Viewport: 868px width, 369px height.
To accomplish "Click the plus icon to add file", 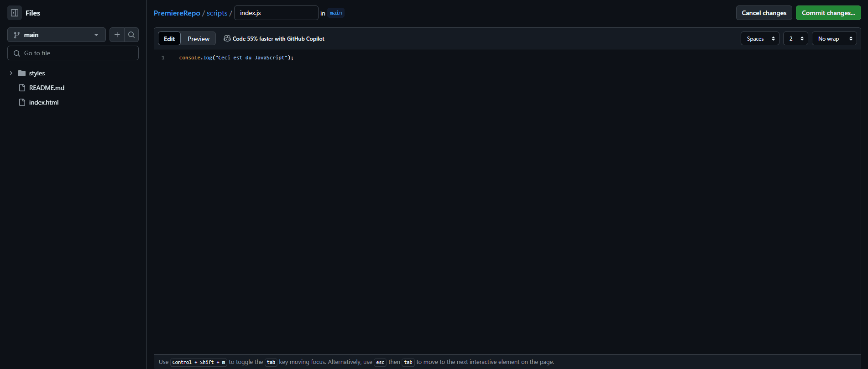I will click(x=117, y=35).
